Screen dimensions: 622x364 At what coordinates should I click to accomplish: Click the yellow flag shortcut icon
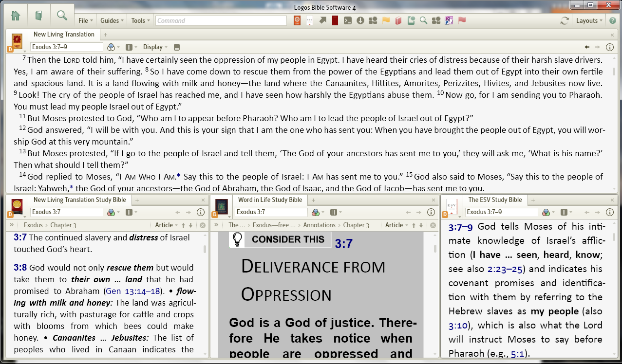pyautogui.click(x=386, y=20)
